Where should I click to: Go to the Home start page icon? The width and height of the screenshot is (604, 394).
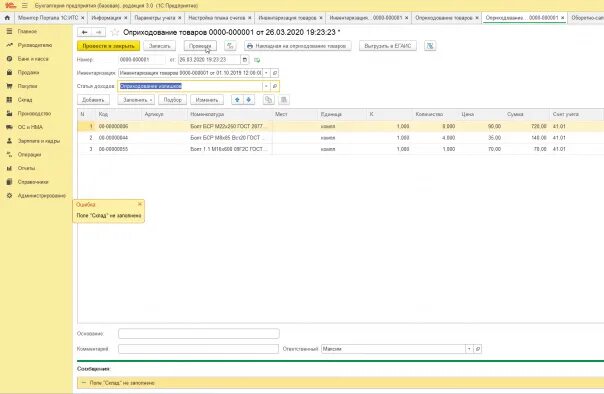point(7,18)
